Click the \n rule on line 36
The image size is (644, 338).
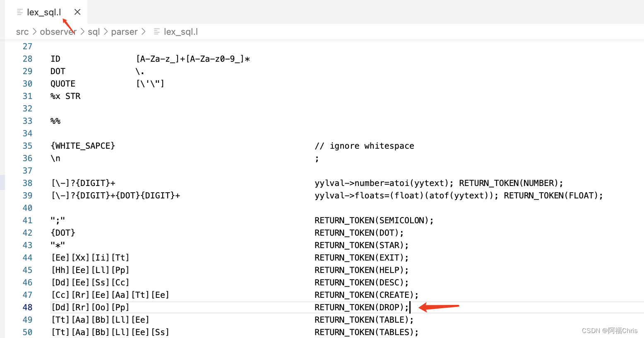pos(55,158)
